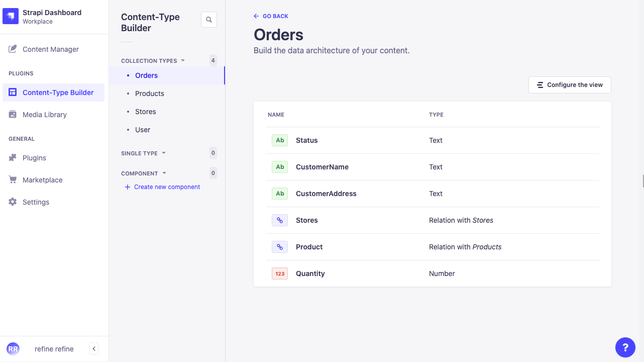Select the Products collection type
Viewport: 644px width, 362px height.
click(x=149, y=93)
